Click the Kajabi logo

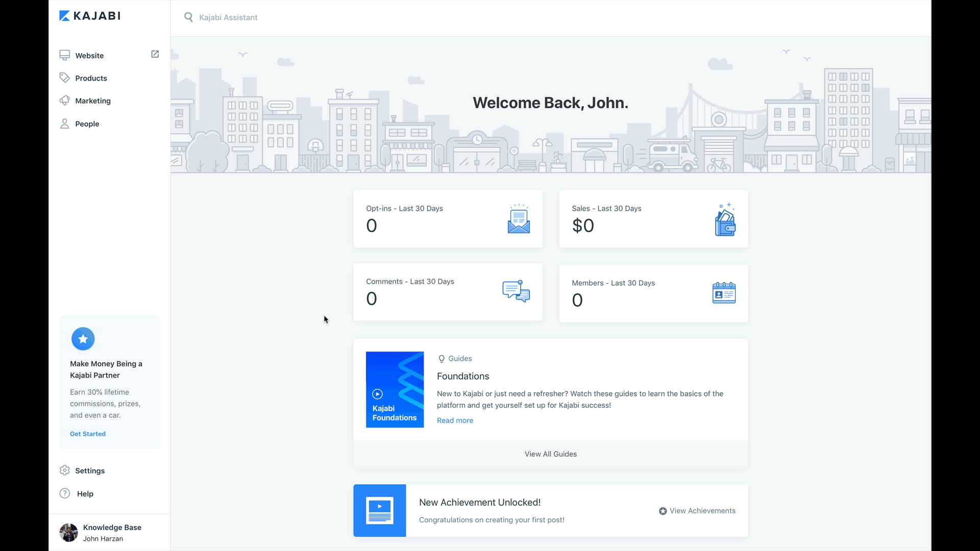click(90, 16)
